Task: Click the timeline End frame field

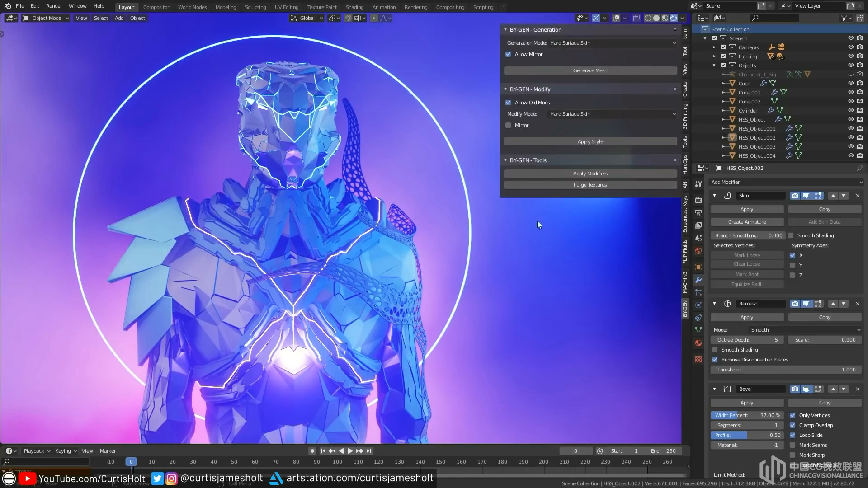Action: point(664,451)
